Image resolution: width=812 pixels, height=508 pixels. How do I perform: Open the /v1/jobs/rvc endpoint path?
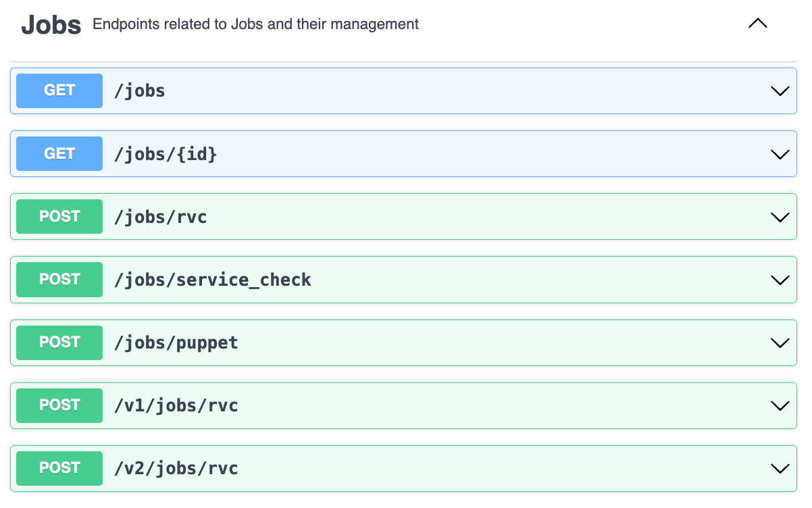click(x=176, y=405)
